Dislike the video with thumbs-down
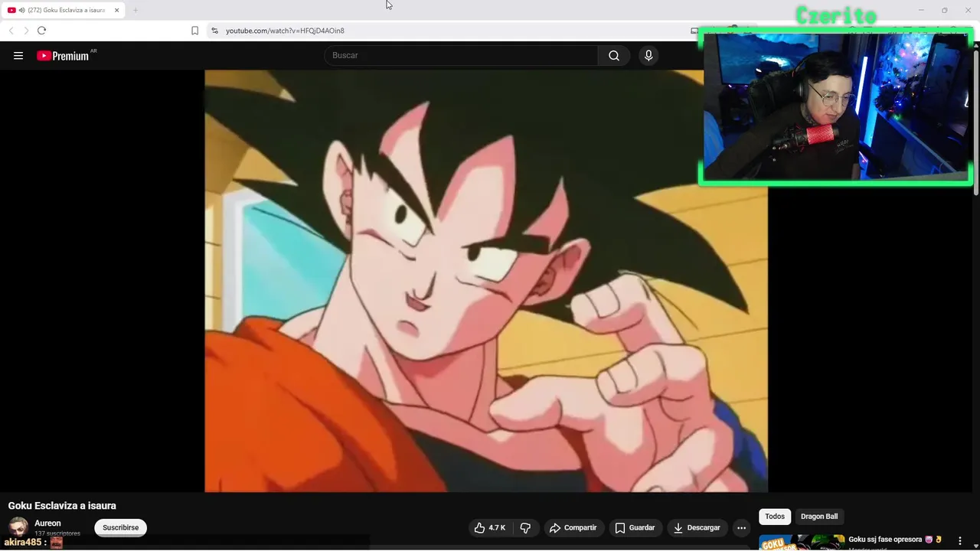This screenshot has width=980, height=551. click(525, 527)
